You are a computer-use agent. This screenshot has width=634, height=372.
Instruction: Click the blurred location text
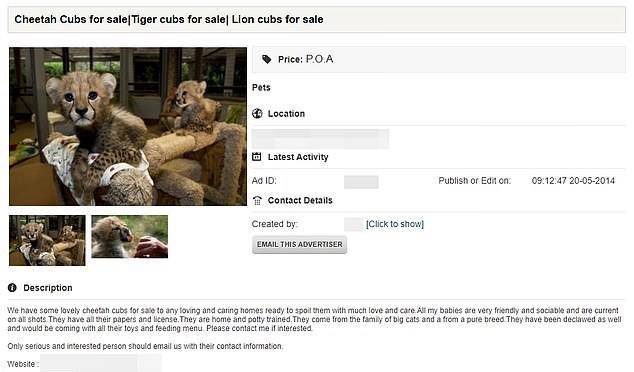click(x=320, y=139)
